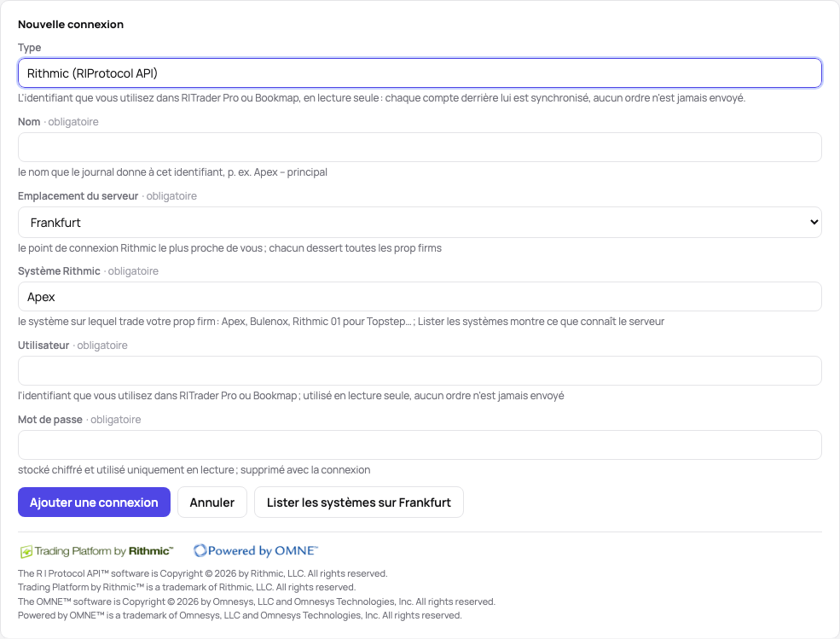
Task: Click the Nom input field
Action: pyautogui.click(x=420, y=148)
